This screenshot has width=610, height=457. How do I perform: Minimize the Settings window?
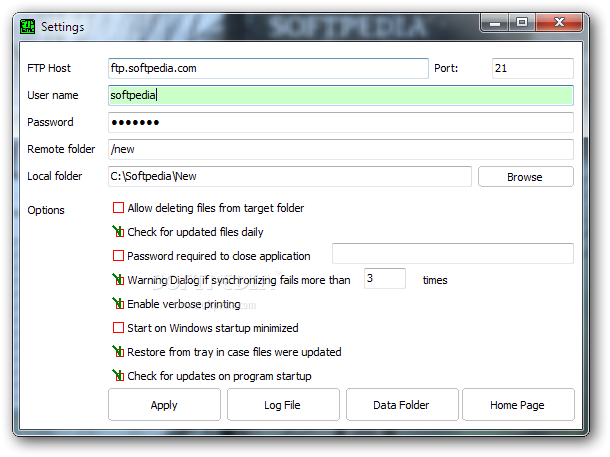coord(494,23)
